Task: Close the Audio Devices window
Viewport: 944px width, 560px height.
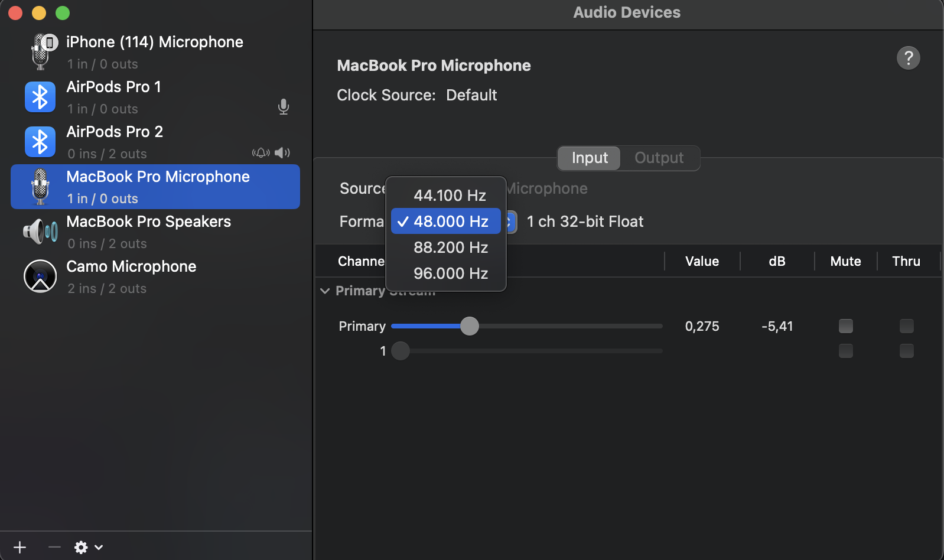Action: pos(15,13)
